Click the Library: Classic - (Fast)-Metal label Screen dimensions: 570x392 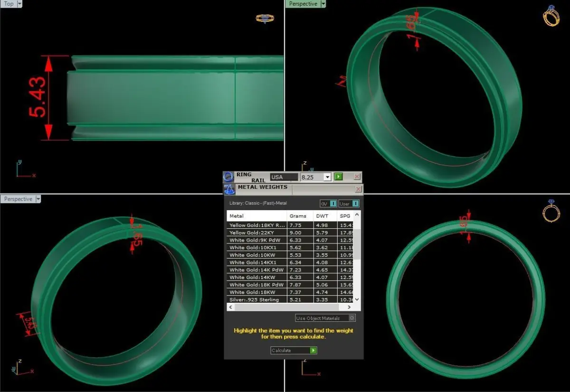(x=258, y=203)
